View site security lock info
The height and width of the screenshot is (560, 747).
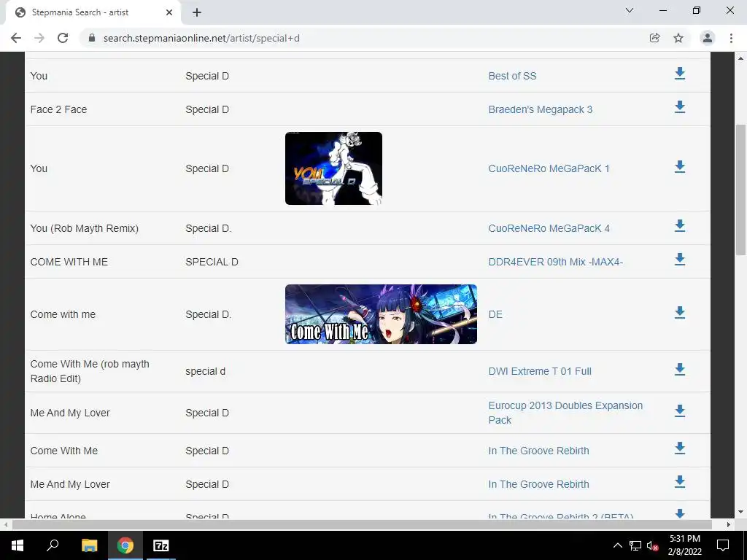coord(92,38)
